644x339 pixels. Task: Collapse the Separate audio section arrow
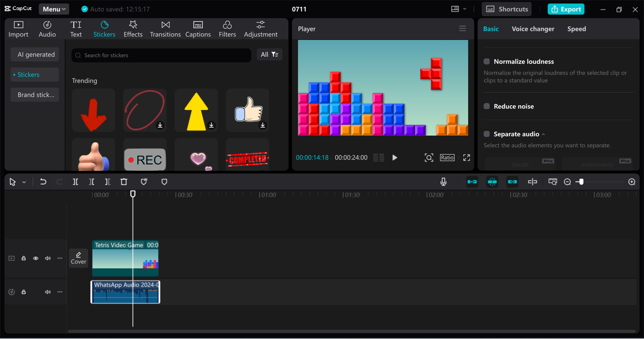[x=543, y=134]
